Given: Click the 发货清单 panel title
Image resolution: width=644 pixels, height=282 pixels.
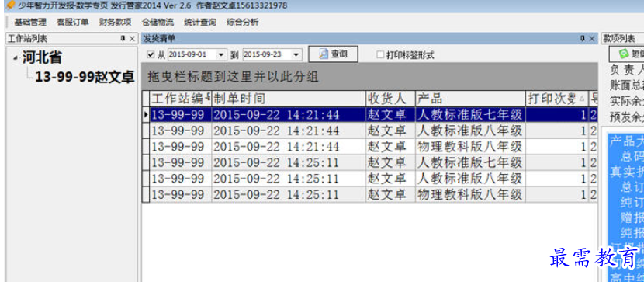Looking at the screenshot, I should [159, 38].
